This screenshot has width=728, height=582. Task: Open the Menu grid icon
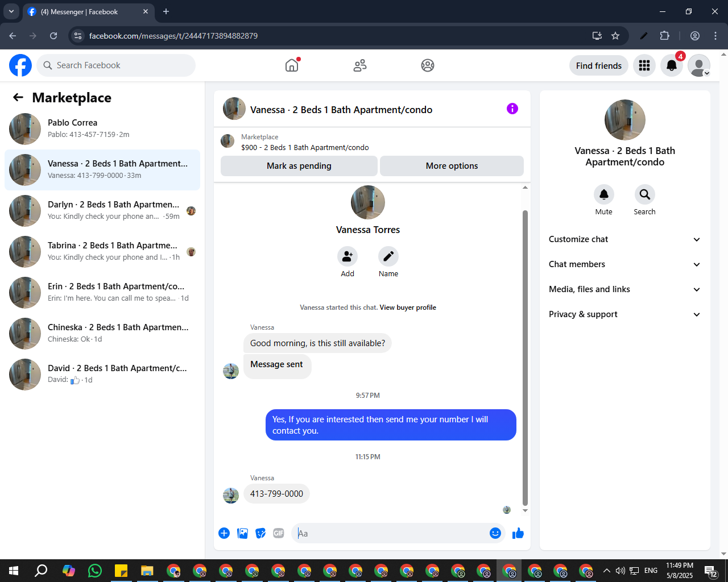click(x=644, y=65)
